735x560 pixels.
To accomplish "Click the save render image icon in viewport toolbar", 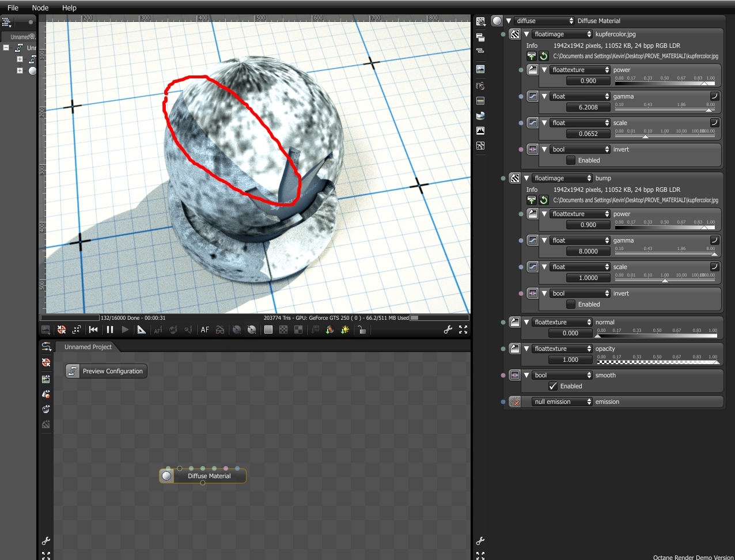I will (x=46, y=330).
